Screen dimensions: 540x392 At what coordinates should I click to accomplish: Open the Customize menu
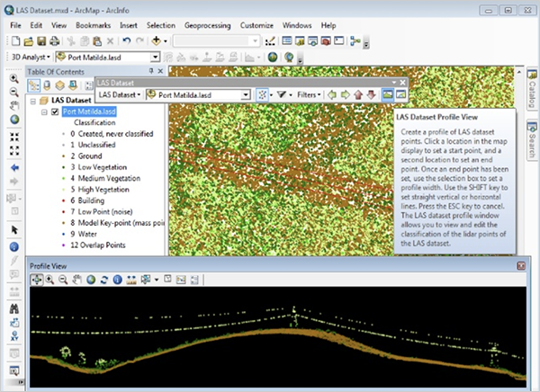(256, 25)
